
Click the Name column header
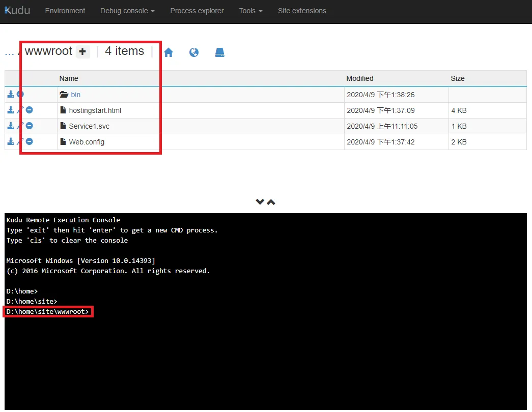[69, 78]
